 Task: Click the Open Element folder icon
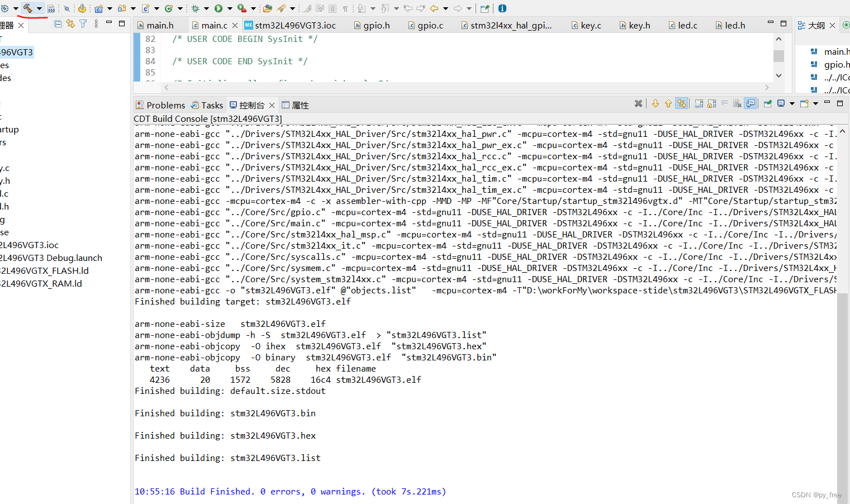tap(268, 8)
